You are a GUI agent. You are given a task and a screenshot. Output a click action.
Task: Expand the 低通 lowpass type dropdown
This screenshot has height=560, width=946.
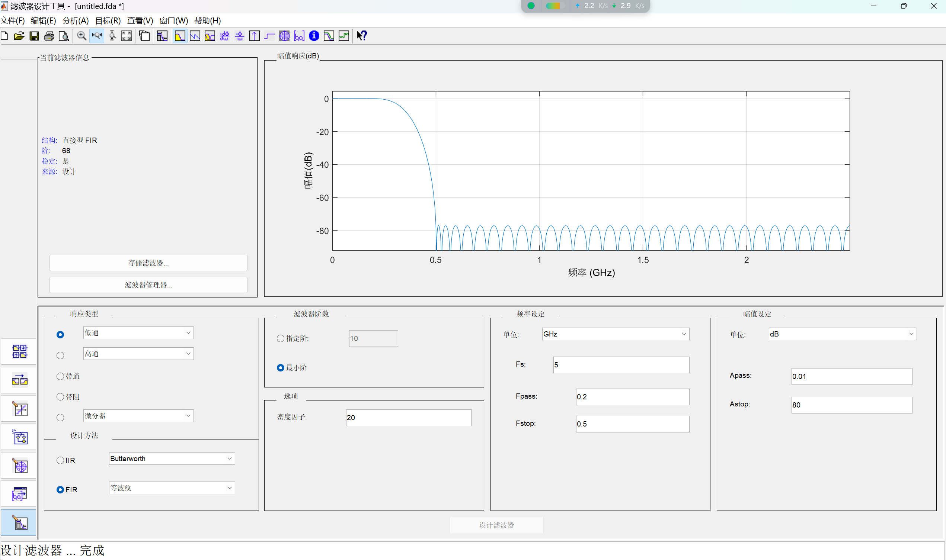(138, 333)
